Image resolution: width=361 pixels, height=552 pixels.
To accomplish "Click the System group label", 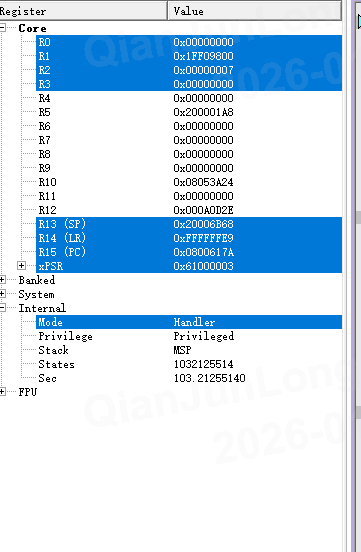I will tap(36, 294).
